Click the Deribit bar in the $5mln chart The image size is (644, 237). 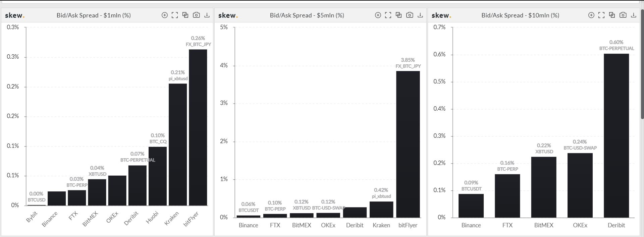[x=355, y=213]
